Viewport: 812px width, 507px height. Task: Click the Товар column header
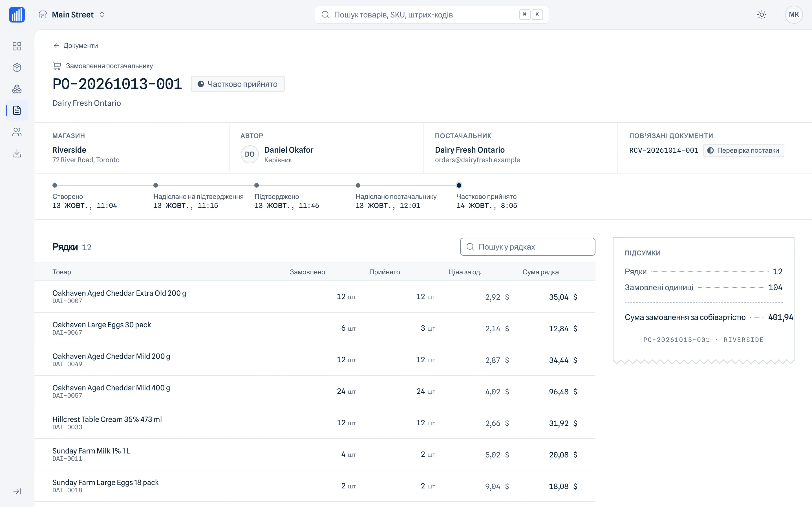[62, 272]
